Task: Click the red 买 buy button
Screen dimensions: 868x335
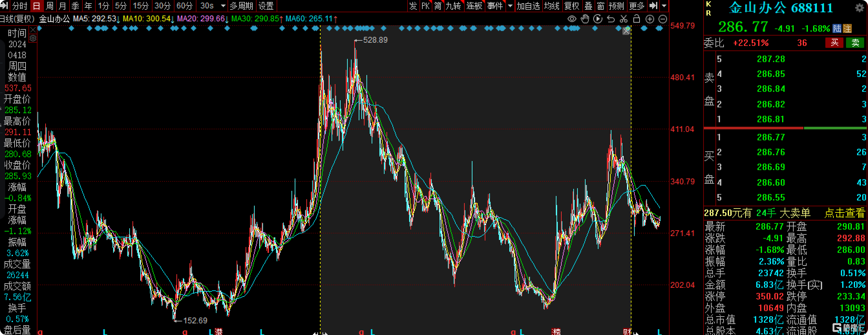Action: click(834, 43)
